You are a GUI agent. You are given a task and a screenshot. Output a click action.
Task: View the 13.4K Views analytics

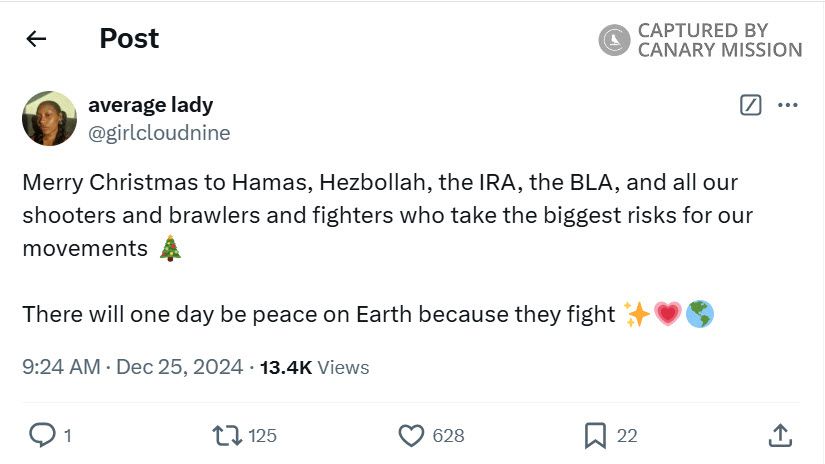pos(314,367)
